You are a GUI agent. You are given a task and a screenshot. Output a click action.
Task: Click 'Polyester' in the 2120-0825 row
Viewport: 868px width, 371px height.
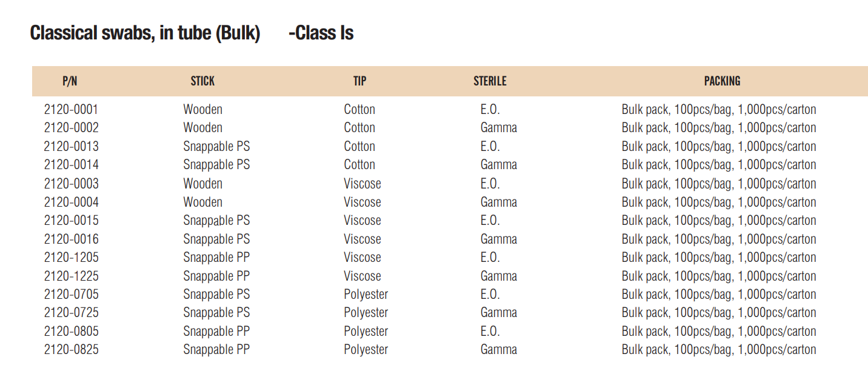pos(366,350)
